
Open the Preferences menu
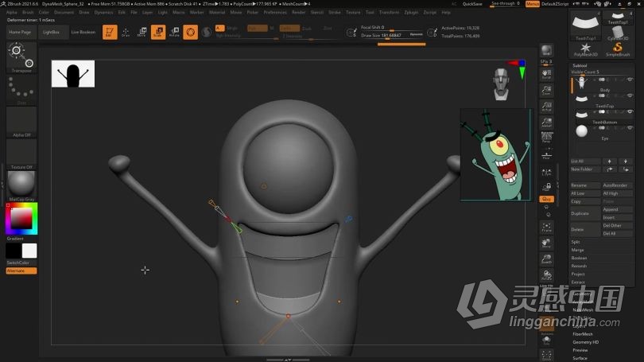[x=275, y=12]
